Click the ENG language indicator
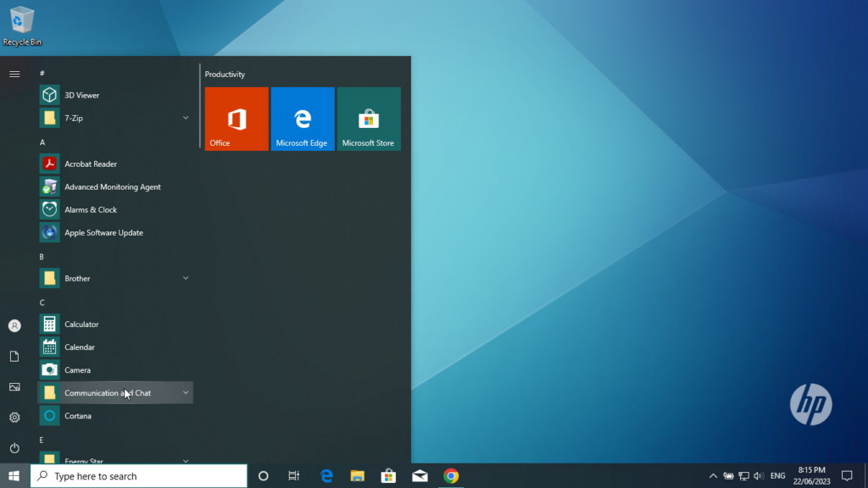Screen dimensions: 868x488 point(778,476)
